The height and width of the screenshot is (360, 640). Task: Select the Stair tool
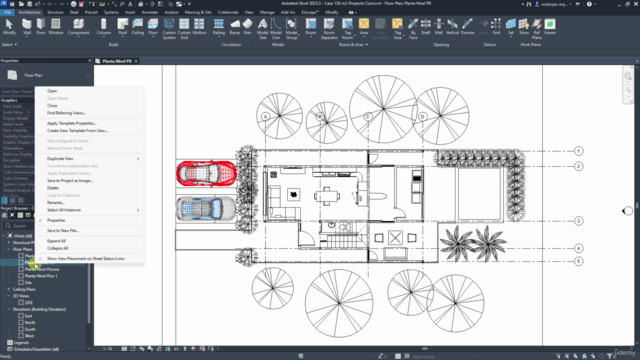point(247,27)
